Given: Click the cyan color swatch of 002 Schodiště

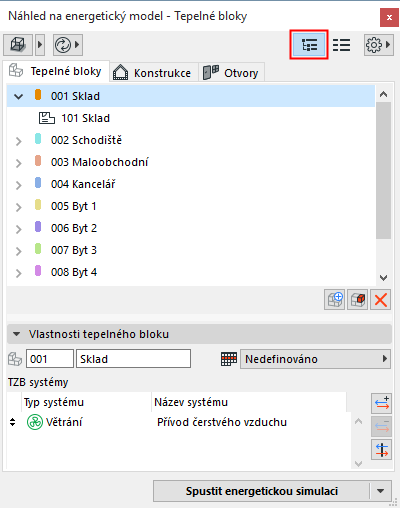Looking at the screenshot, I should (x=38, y=139).
